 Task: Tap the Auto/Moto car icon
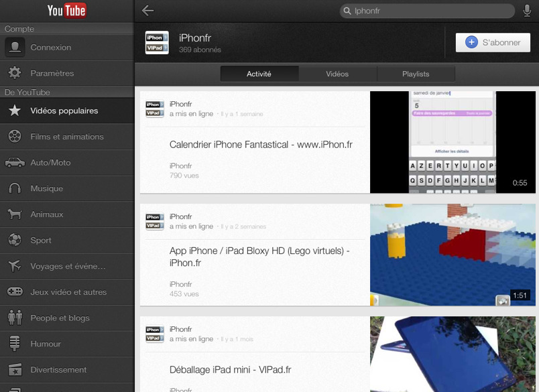[15, 162]
